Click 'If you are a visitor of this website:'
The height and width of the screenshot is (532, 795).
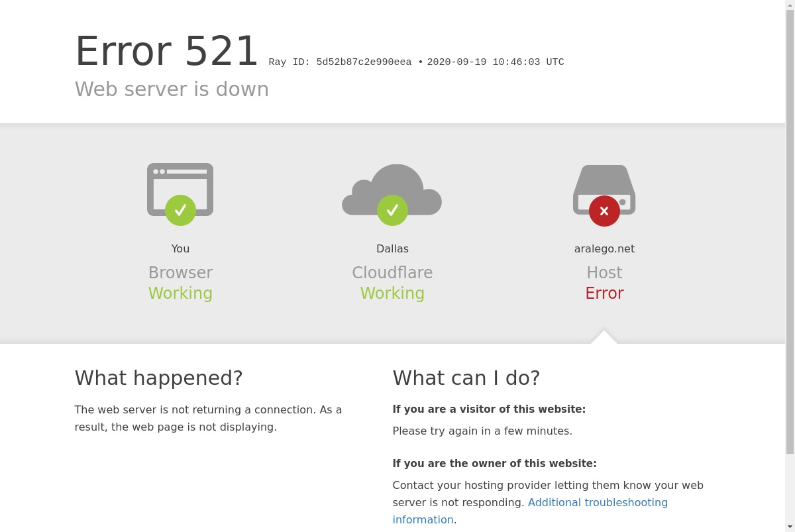(489, 409)
